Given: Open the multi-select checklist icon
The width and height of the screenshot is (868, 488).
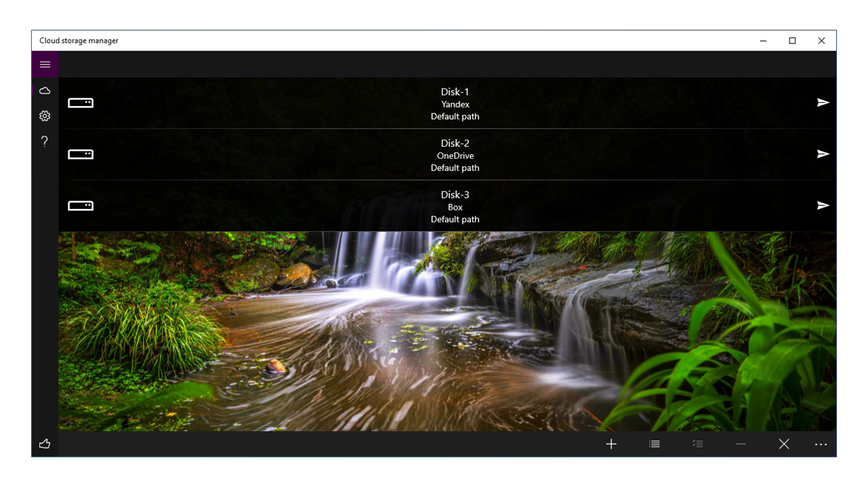Looking at the screenshot, I should coord(697,443).
